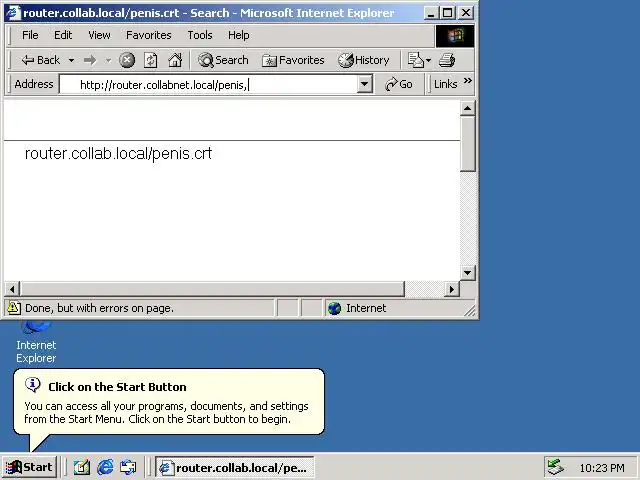Open the View menu
This screenshot has height=480, width=640.
click(99, 35)
